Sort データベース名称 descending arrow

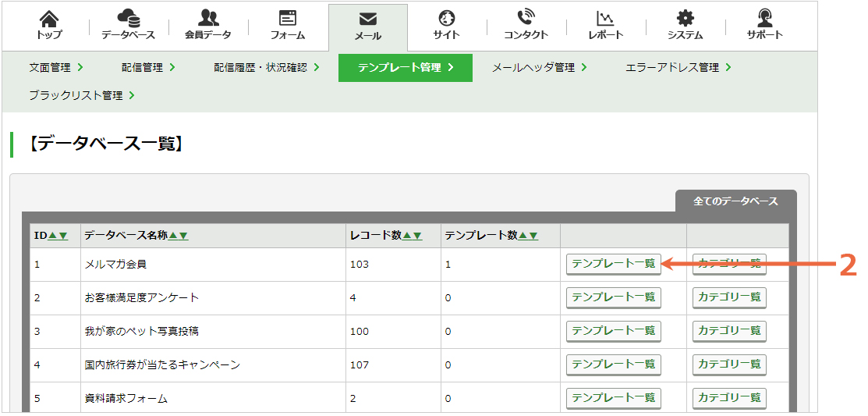point(183,236)
